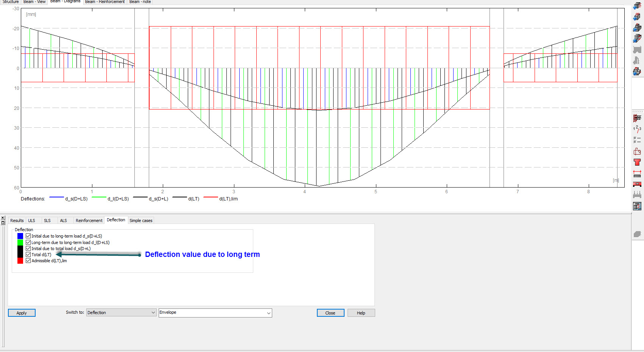This screenshot has width=644, height=352.
Task: Click the Apply button
Action: (22, 313)
